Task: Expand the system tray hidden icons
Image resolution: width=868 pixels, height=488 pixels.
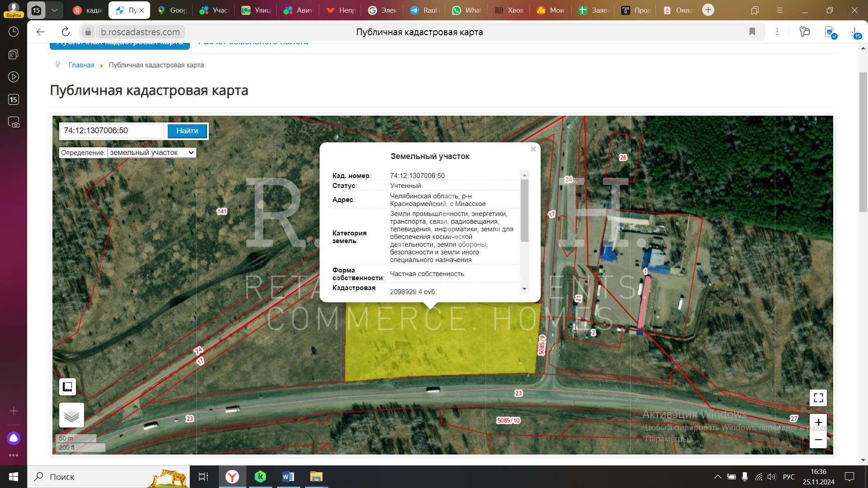Action: click(717, 477)
